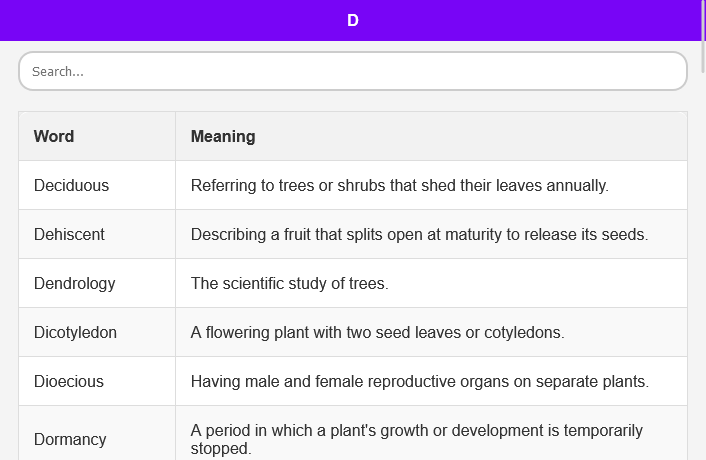Click the letter D in the header
706x460 pixels.
point(353,20)
